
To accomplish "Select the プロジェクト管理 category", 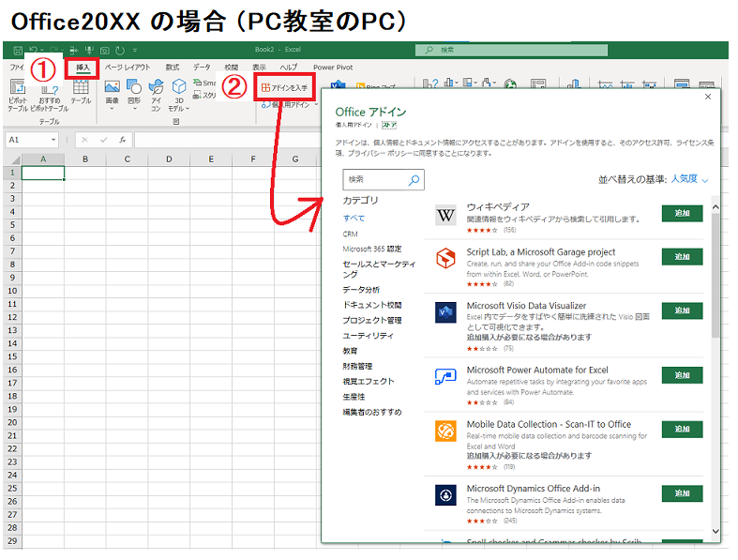I will tap(372, 320).
